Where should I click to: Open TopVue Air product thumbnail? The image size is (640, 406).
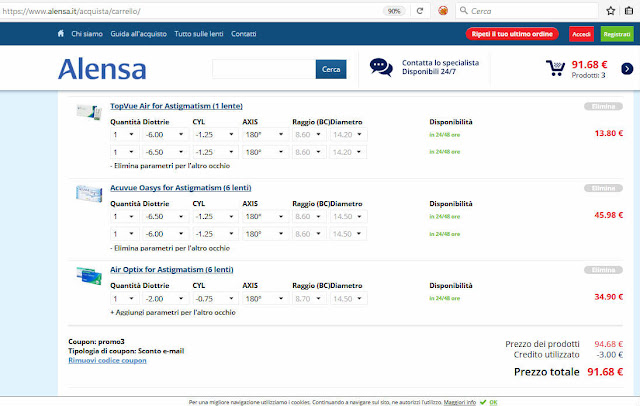point(89,111)
